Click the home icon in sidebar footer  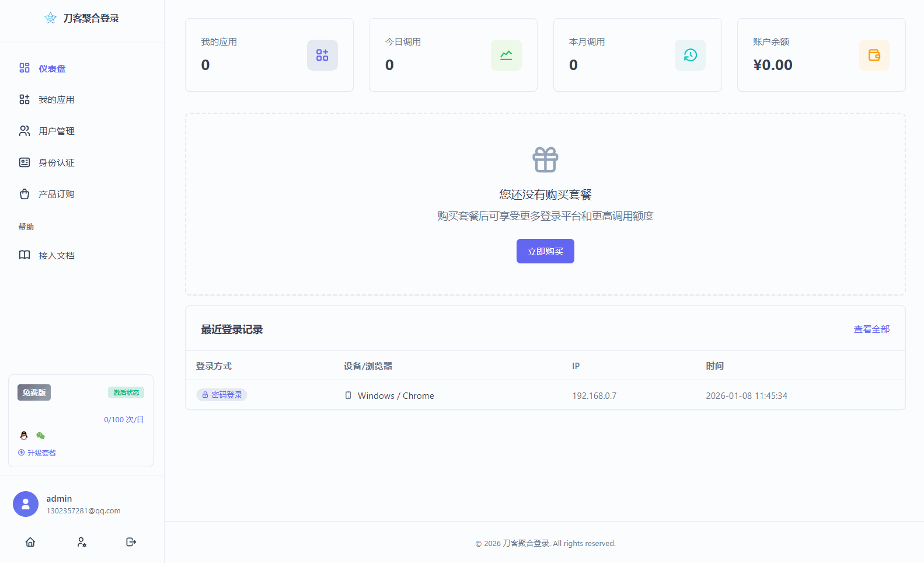(30, 542)
